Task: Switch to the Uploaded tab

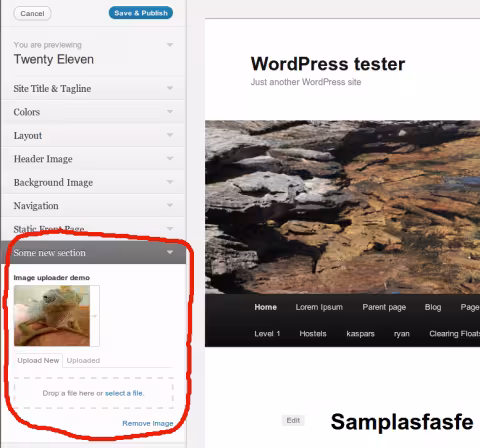Action: 83,360
